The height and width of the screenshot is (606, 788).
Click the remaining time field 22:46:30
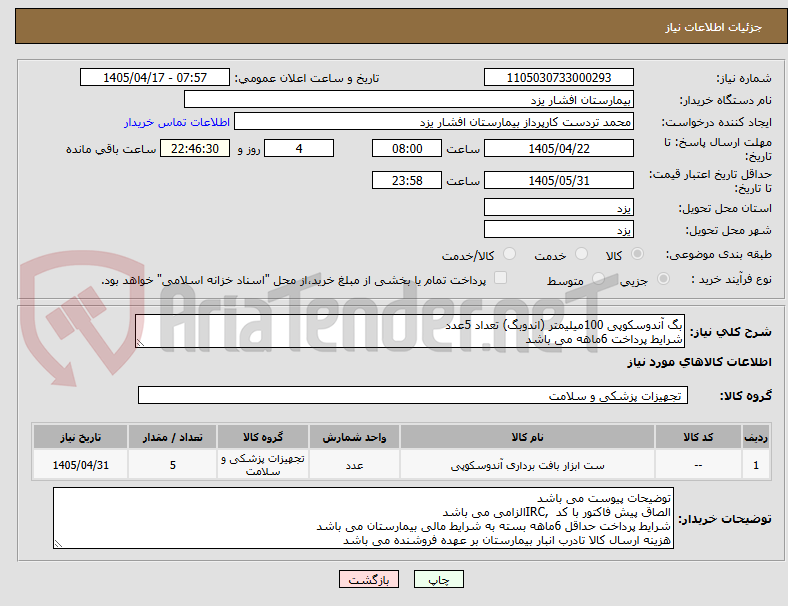click(195, 148)
